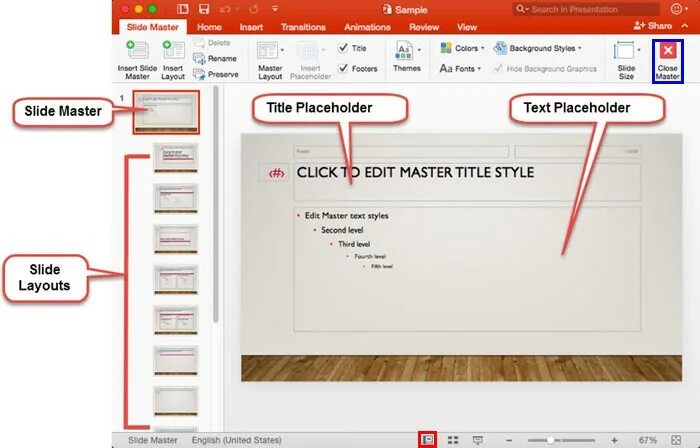Select the second layout thumbnail
This screenshot has height=448, width=700.
tap(175, 199)
